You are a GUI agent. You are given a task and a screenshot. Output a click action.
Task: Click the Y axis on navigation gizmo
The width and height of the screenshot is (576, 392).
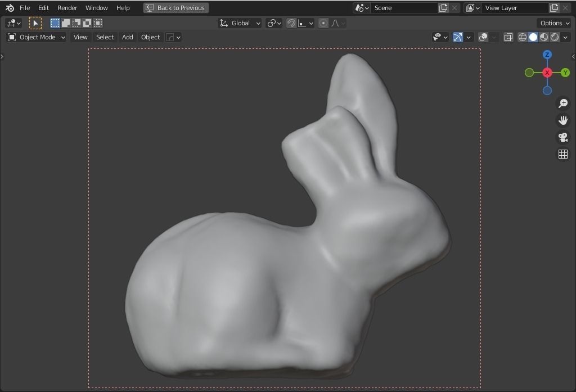[x=565, y=73]
